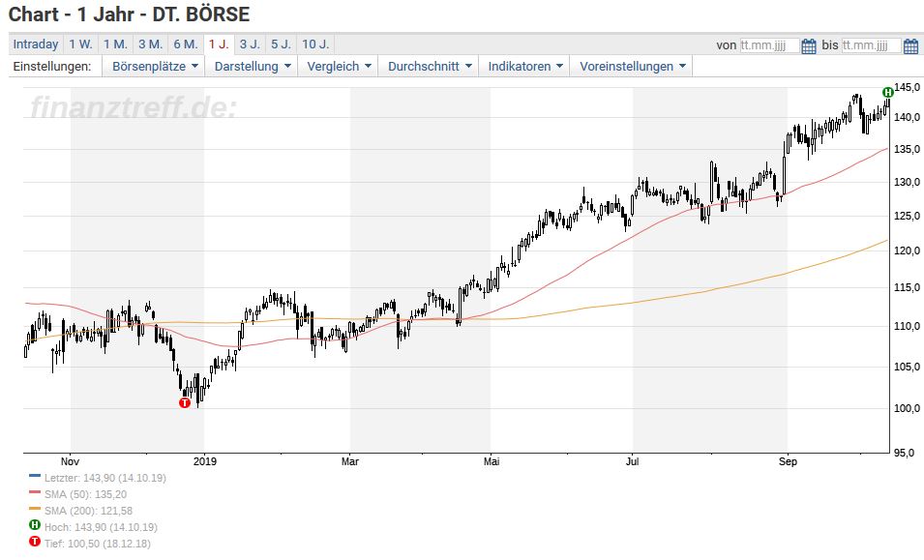The width and height of the screenshot is (924, 560).
Task: Click the orange SMA (200) legend swatch
Action: coord(35,509)
